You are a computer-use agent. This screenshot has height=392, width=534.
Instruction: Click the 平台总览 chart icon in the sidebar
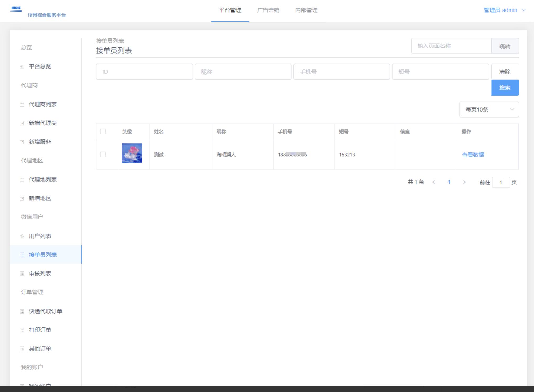tap(22, 67)
